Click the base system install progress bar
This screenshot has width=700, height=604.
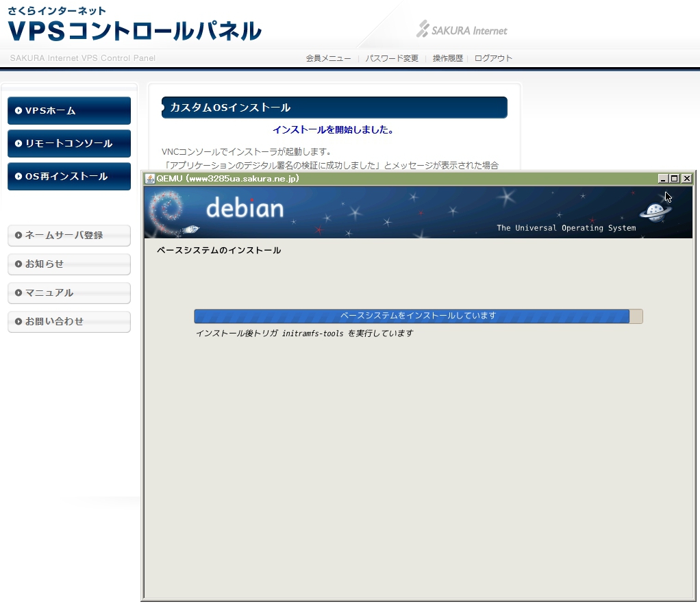[418, 316]
